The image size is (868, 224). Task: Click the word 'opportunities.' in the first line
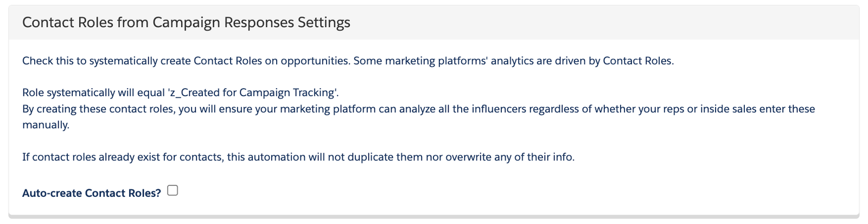pyautogui.click(x=315, y=61)
